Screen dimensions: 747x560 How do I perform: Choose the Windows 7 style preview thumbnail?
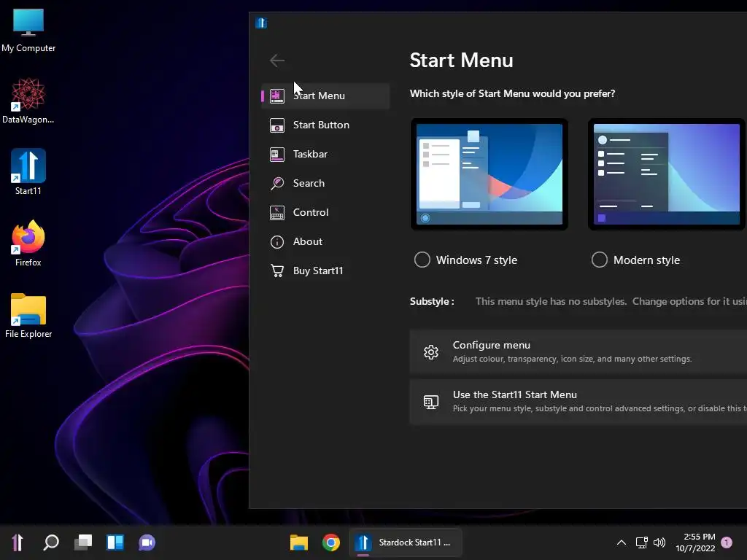489,174
